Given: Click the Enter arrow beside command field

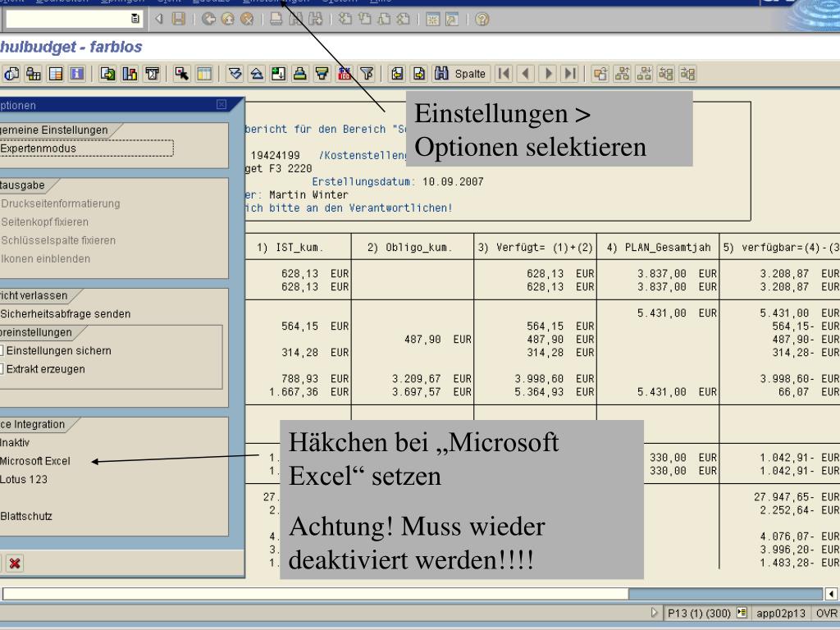Looking at the screenshot, I should click(x=158, y=20).
